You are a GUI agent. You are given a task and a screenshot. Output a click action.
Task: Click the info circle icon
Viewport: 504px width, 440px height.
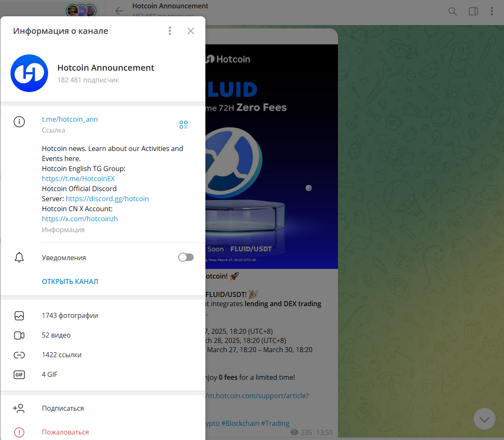(x=19, y=122)
